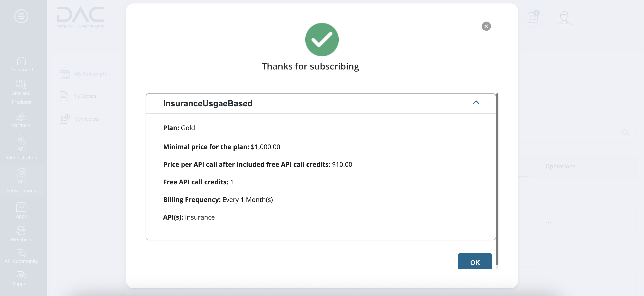Open the user profile avatar icon

(x=564, y=18)
